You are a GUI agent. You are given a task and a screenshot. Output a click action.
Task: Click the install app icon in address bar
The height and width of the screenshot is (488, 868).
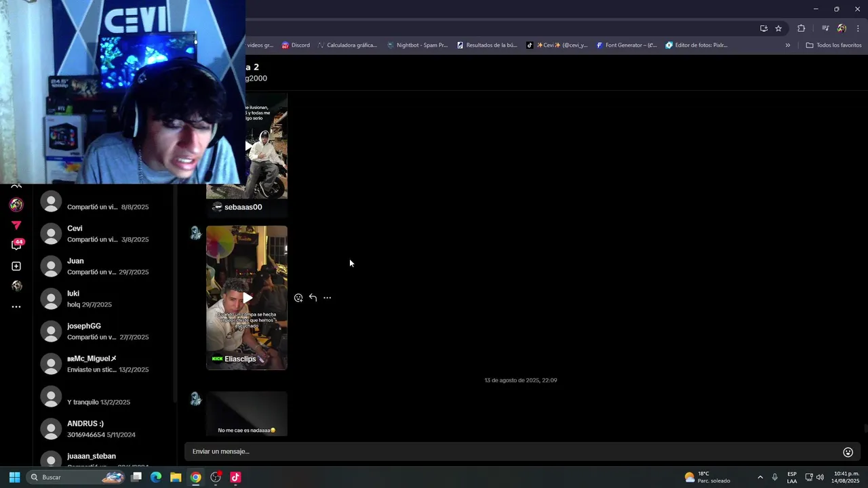pyautogui.click(x=764, y=28)
